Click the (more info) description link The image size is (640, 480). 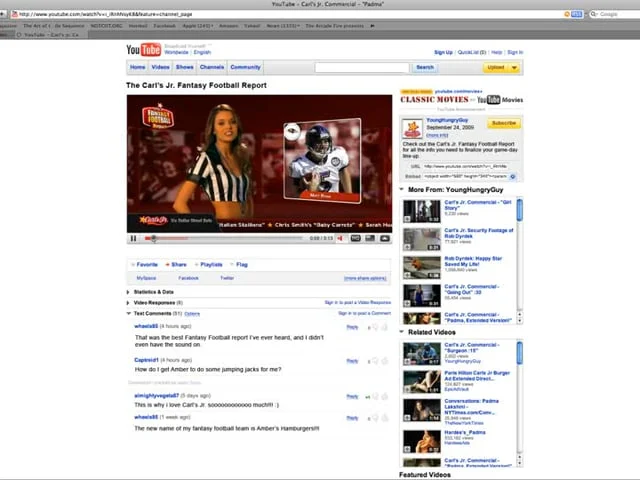437,135
